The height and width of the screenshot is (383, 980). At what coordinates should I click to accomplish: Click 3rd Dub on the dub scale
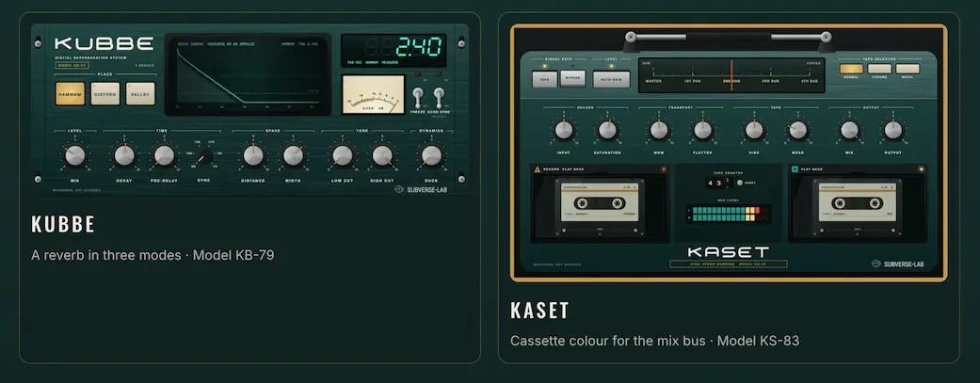pos(770,81)
